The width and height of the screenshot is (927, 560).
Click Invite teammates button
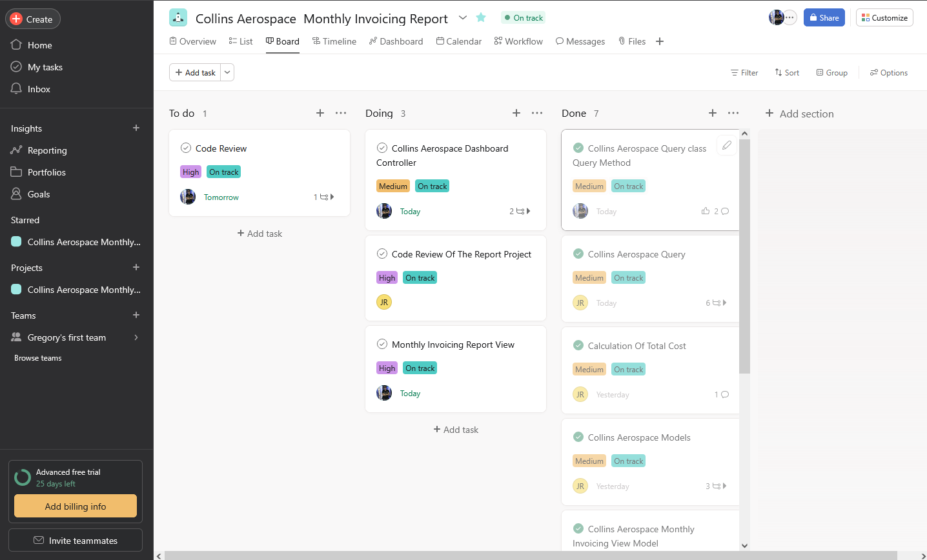pyautogui.click(x=76, y=541)
